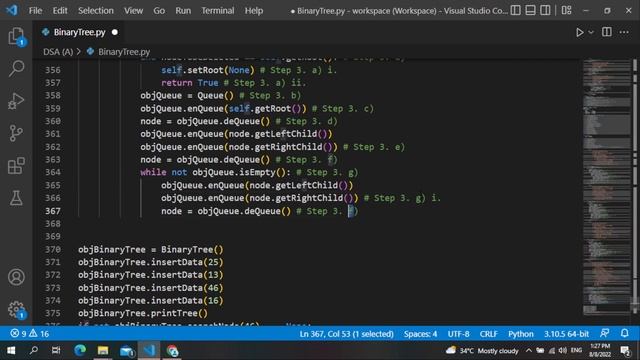Open Chrome from taskbar
Screen dimensions: 640x360
pyautogui.click(x=172, y=351)
